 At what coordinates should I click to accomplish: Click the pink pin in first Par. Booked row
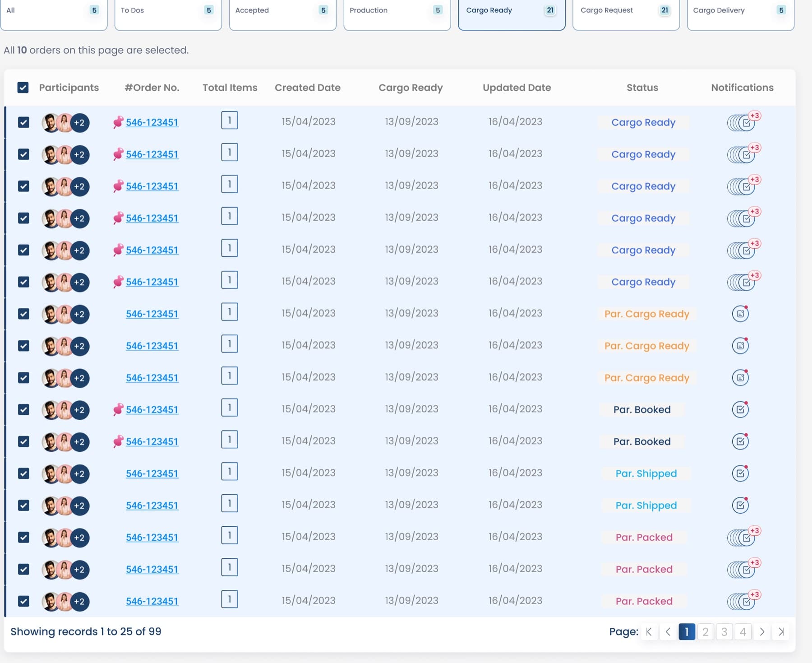click(x=118, y=409)
